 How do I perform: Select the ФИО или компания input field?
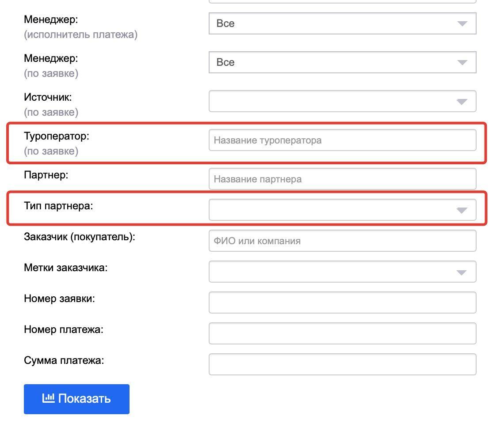(342, 241)
